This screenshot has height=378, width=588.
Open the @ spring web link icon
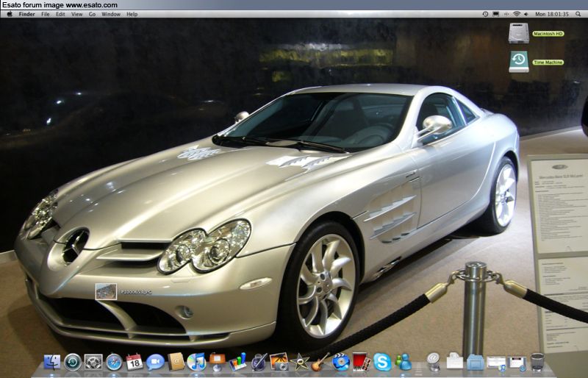coord(433,362)
